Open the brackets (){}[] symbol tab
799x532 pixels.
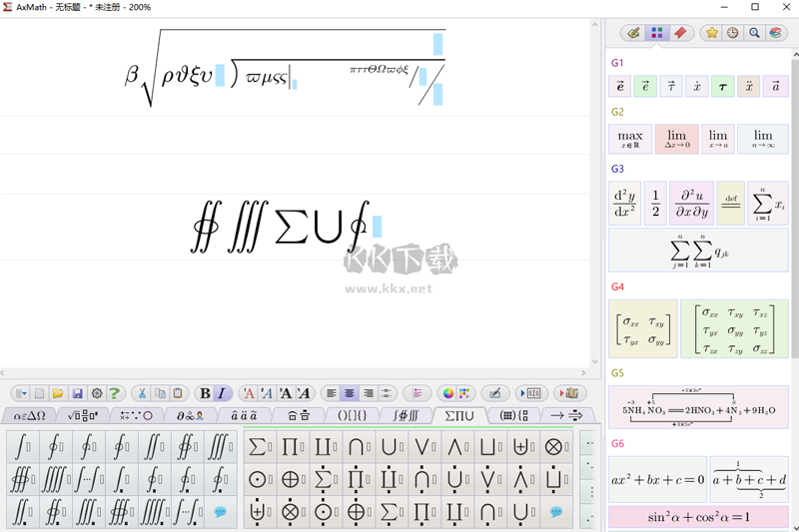click(352, 415)
